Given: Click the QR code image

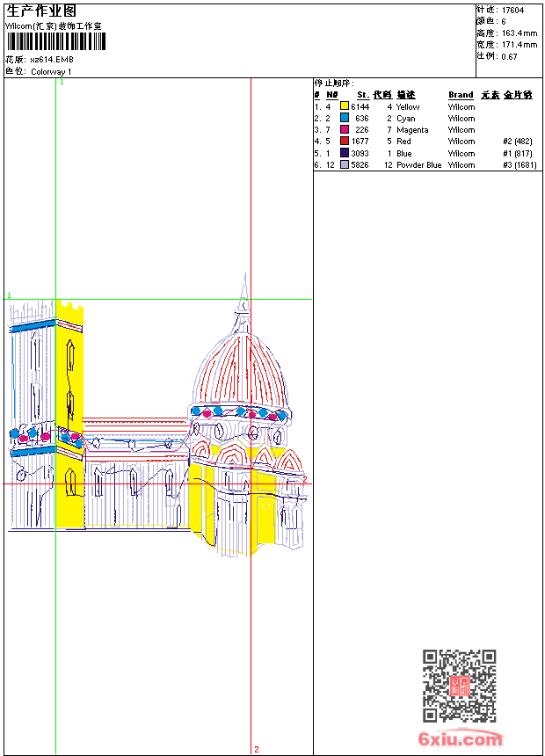Looking at the screenshot, I should [459, 686].
